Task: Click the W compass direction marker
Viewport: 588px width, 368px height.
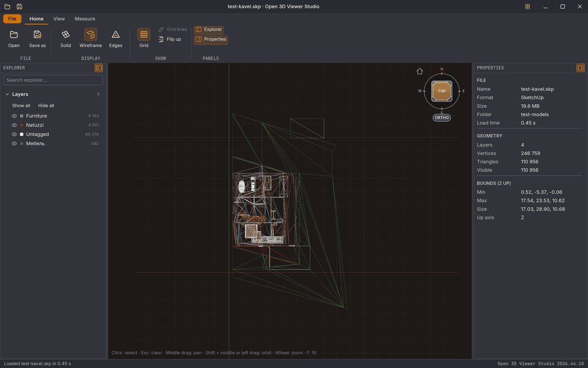Action: click(420, 91)
